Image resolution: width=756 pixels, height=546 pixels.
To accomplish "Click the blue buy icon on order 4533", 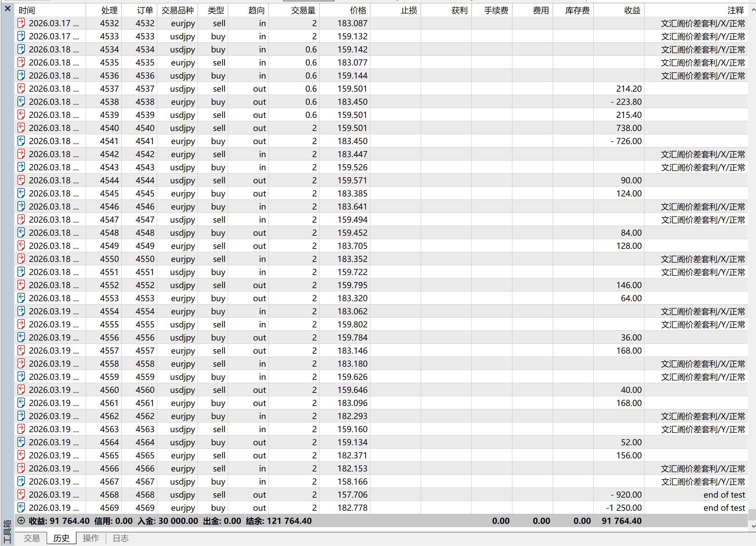I will (21, 36).
